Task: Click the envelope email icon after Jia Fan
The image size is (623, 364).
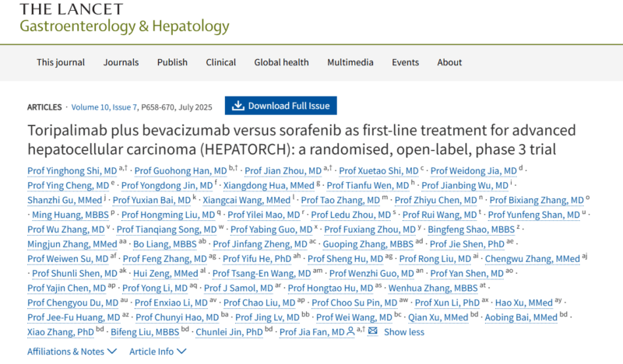Action: (x=373, y=331)
